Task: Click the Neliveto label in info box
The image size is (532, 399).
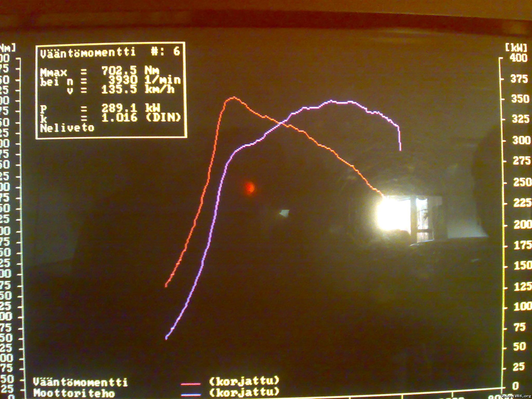Action: [67, 128]
